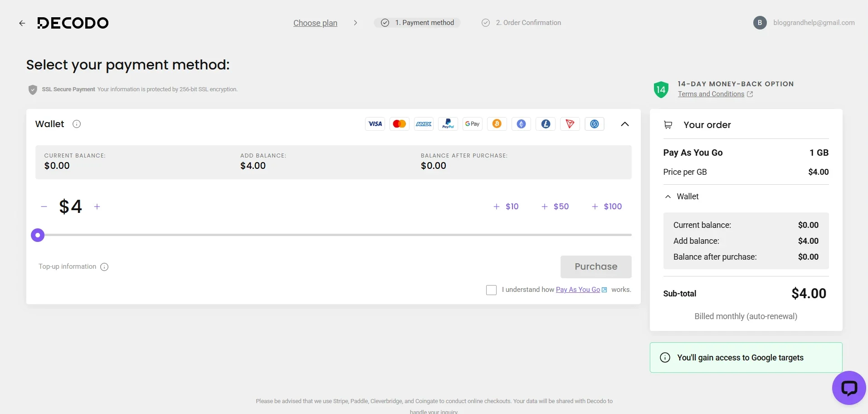The width and height of the screenshot is (868, 414).
Task: Click the SSL Secure Payment shield icon
Action: tap(33, 89)
